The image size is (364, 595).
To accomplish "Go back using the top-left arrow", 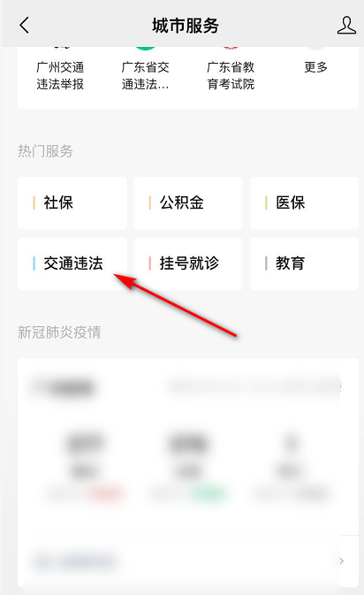I will click(x=24, y=26).
